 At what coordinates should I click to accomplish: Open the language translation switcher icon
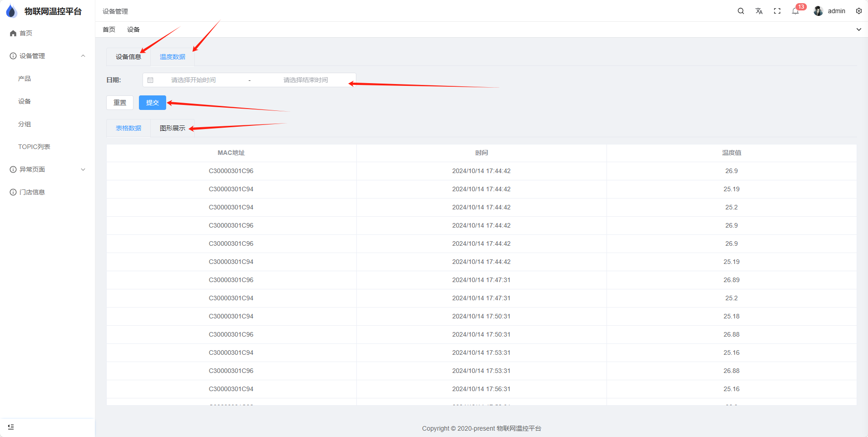[x=759, y=11]
